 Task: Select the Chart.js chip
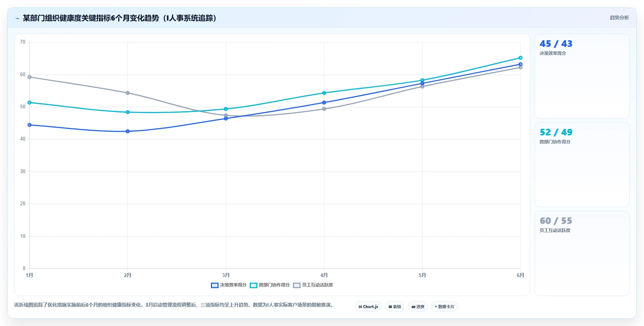(368, 307)
